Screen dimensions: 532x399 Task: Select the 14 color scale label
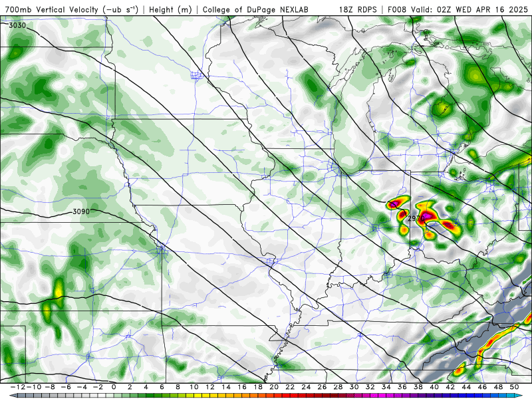[x=226, y=387]
